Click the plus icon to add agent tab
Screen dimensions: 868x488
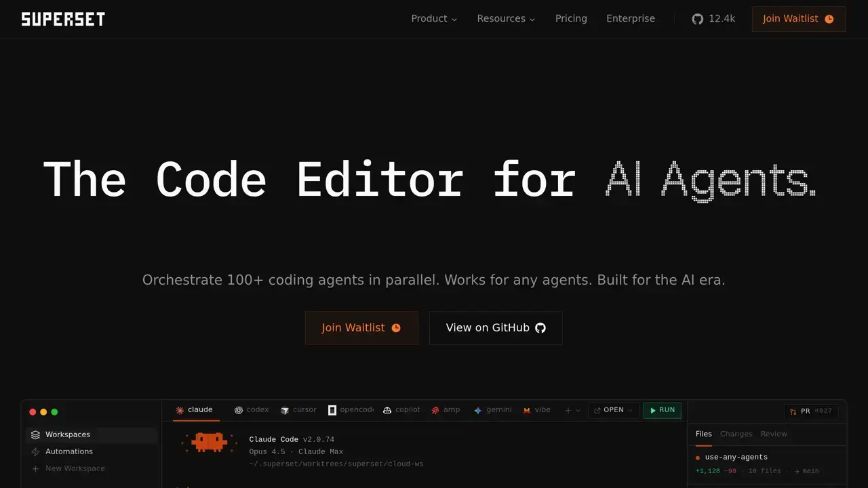[x=568, y=410]
